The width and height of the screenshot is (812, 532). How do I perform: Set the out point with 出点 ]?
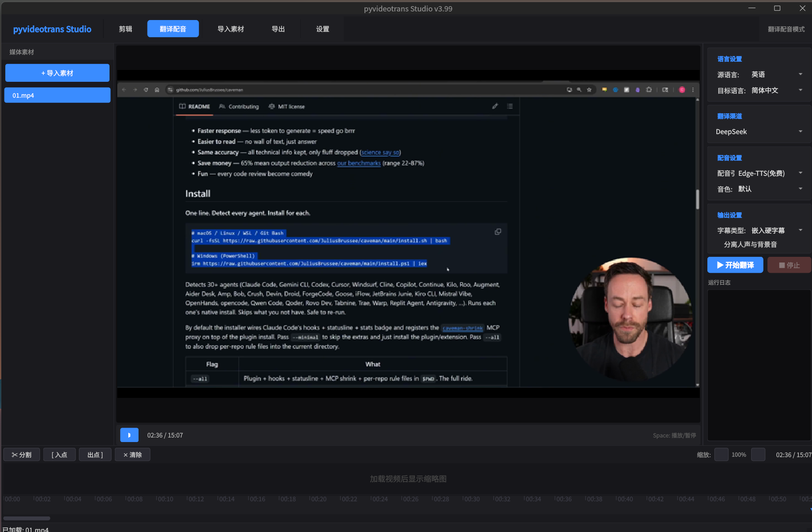(x=95, y=455)
